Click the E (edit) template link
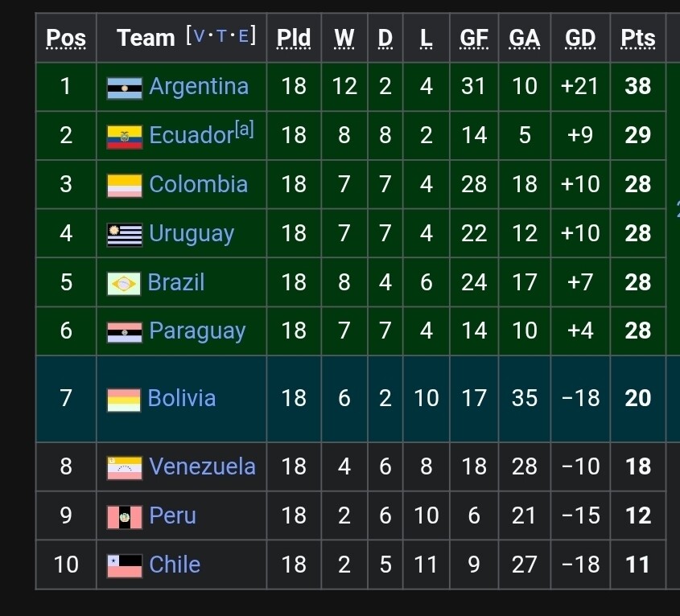Viewport: 680px width, 616px height. 243,36
